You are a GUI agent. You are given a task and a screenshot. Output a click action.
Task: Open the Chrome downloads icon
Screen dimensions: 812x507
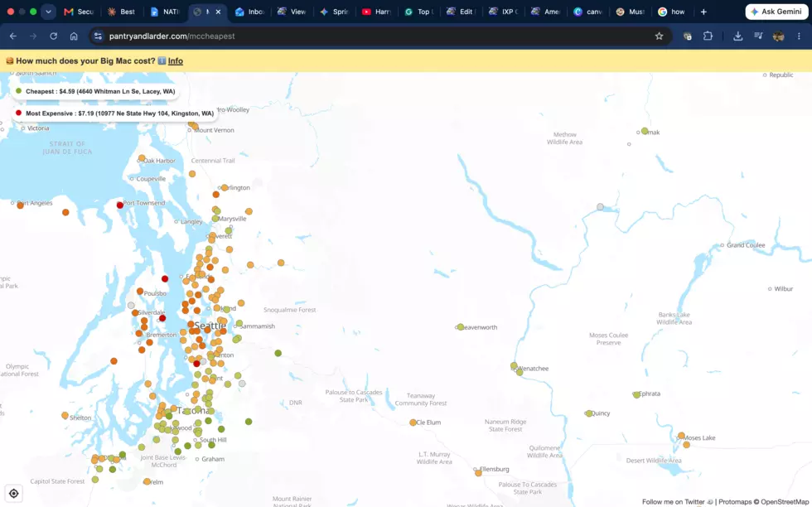(x=738, y=36)
